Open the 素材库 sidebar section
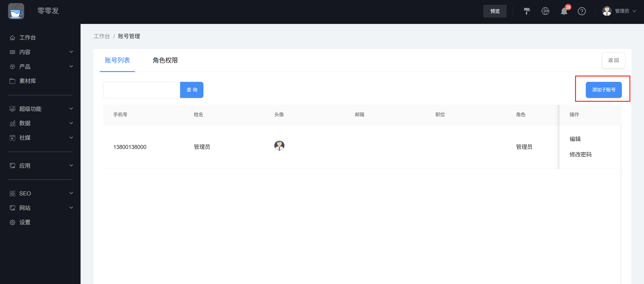This screenshot has width=644, height=284. click(x=28, y=81)
